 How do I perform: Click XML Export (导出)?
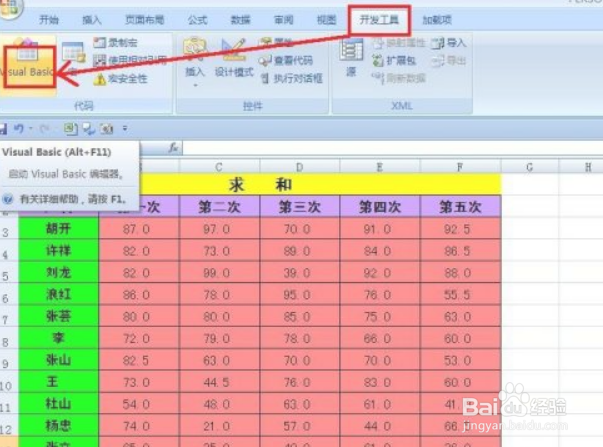point(449,61)
